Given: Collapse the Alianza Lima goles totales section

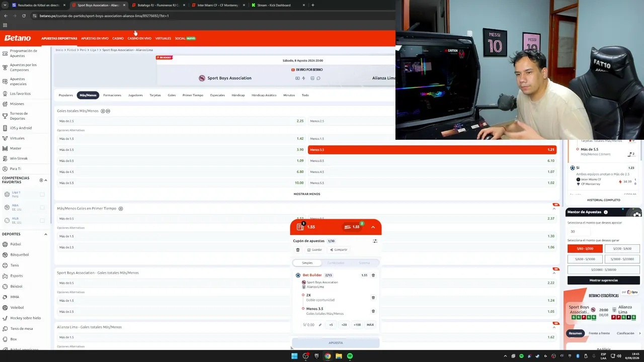Looking at the screenshot, I should (x=554, y=327).
